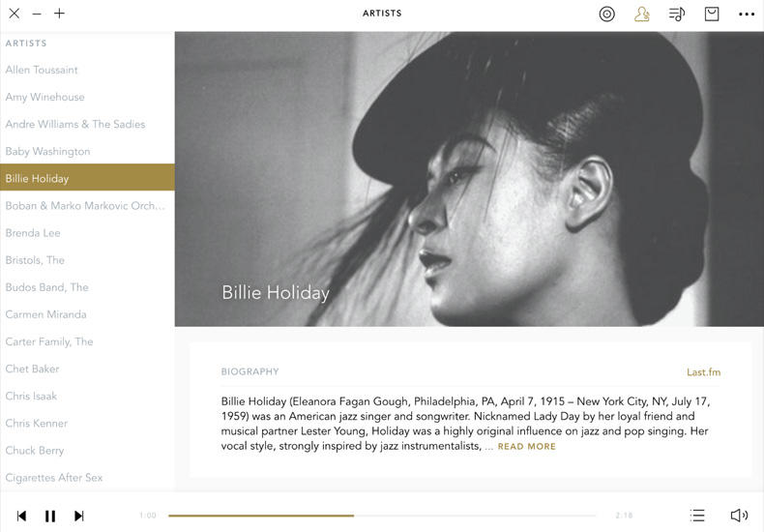Click the highlighted Artists view icon
Image resolution: width=764 pixels, height=532 pixels.
click(641, 14)
